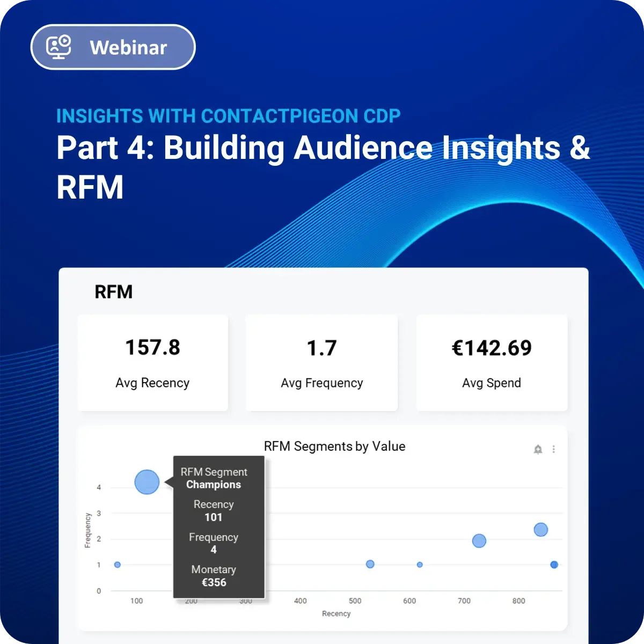Open the chart alert bell icon
Screen dimensions: 644x644
[538, 449]
